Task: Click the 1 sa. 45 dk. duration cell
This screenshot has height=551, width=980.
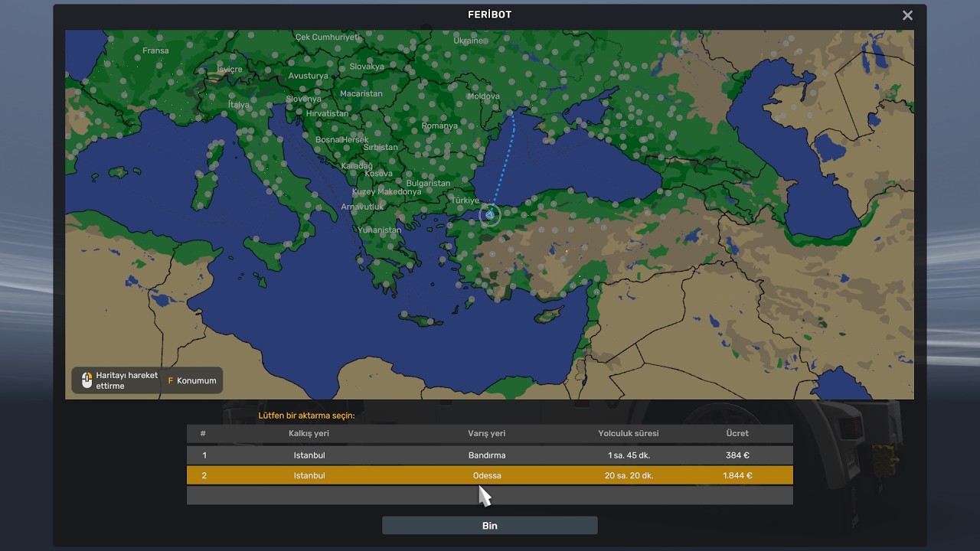Action: [x=629, y=455]
